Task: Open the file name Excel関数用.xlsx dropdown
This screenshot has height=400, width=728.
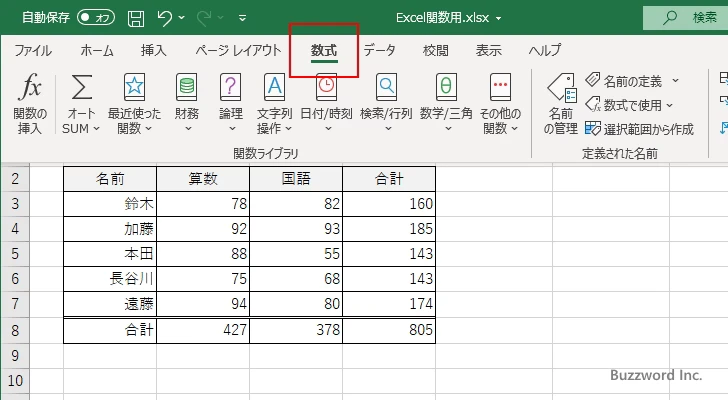Action: point(499,19)
